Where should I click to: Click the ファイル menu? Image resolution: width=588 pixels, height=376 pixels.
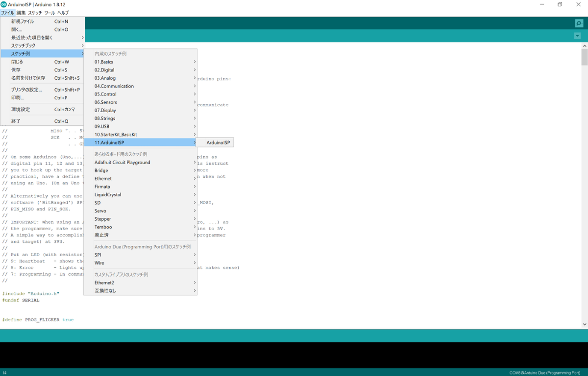pos(8,12)
